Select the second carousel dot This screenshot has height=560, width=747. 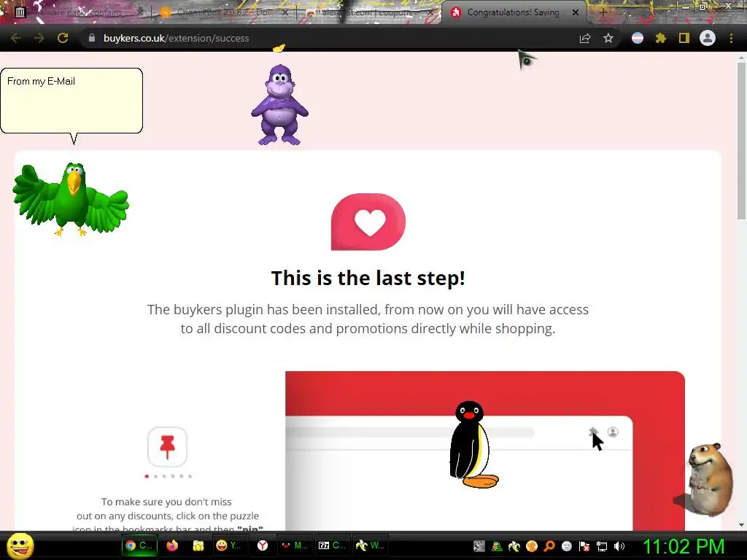pos(155,476)
